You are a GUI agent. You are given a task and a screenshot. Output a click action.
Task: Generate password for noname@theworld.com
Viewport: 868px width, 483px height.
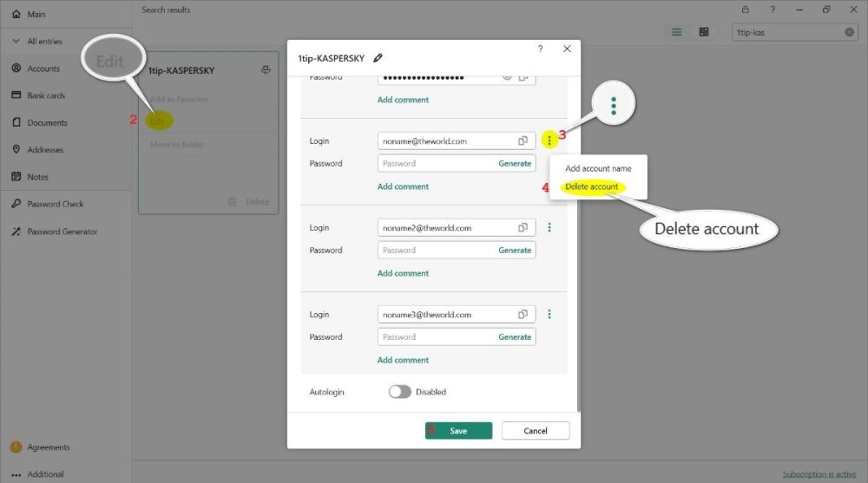(x=514, y=164)
